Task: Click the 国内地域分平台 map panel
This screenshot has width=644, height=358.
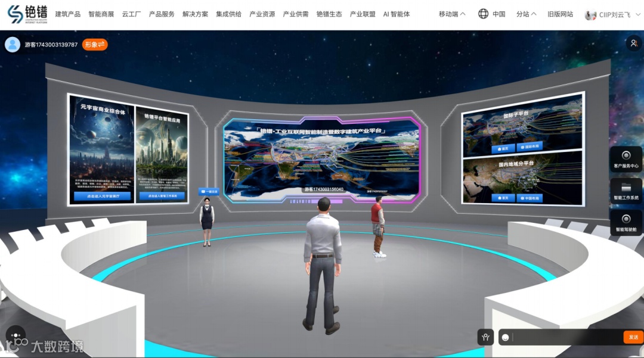Action: [x=522, y=178]
